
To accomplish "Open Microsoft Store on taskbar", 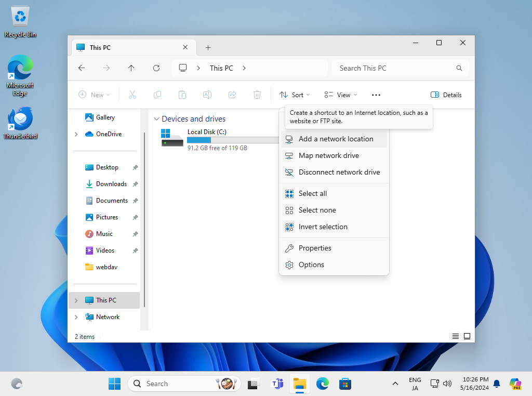I will coord(345,384).
